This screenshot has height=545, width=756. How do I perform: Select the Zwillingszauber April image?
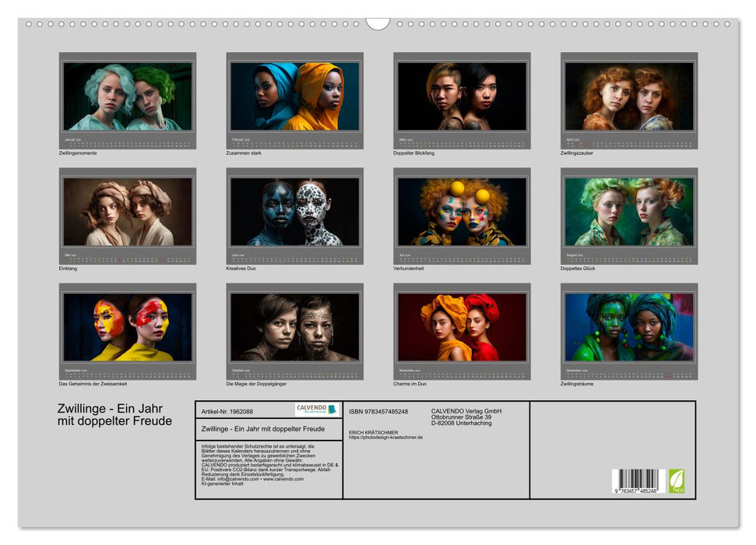629,97
